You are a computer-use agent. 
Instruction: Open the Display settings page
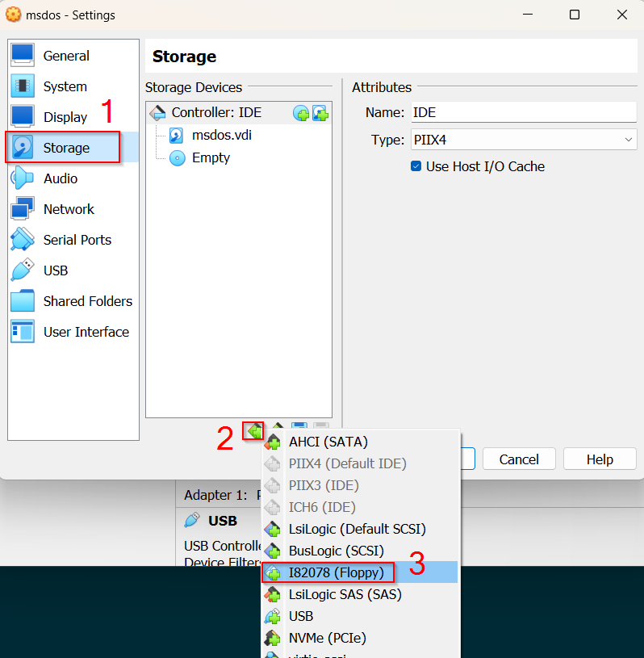coord(65,117)
